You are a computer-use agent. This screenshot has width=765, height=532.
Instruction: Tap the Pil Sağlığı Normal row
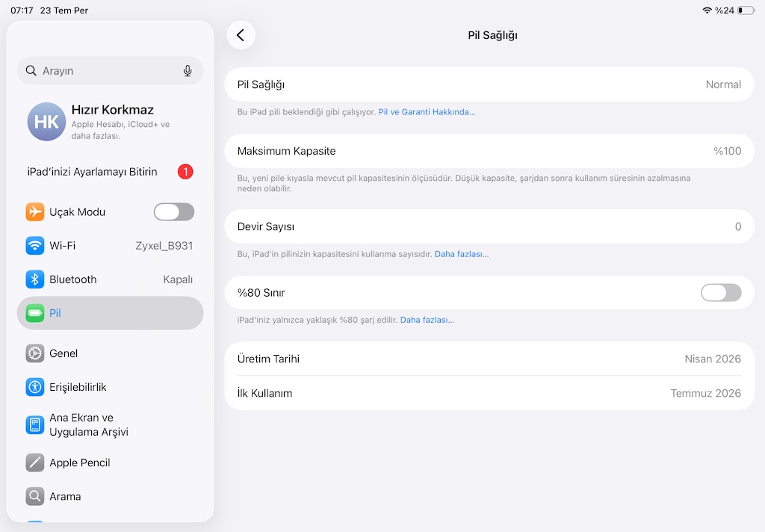click(489, 84)
